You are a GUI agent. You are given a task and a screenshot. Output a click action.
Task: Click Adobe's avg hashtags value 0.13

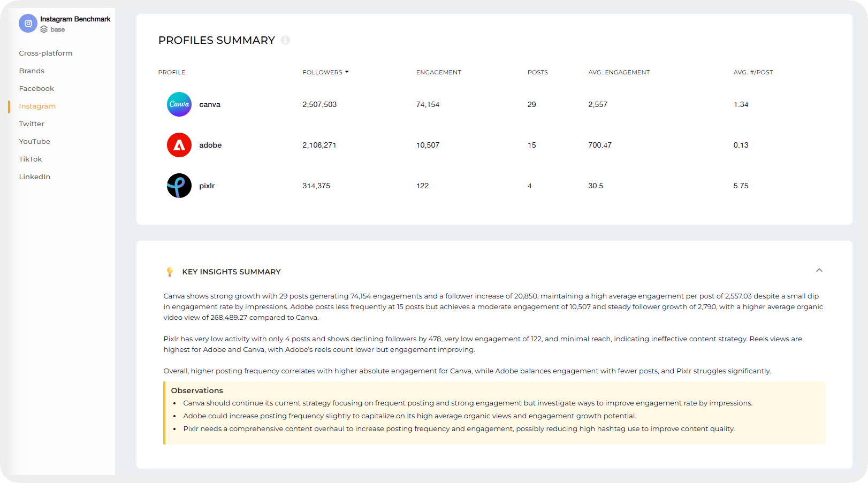click(x=741, y=145)
